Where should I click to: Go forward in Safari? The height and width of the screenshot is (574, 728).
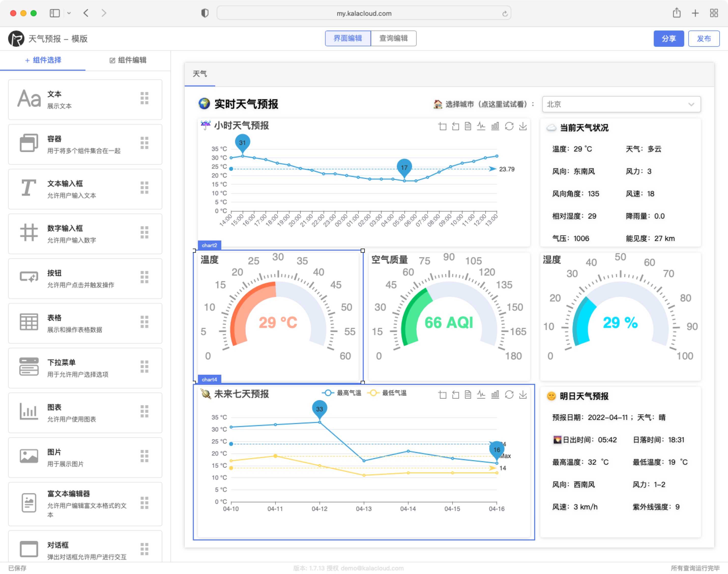point(104,13)
